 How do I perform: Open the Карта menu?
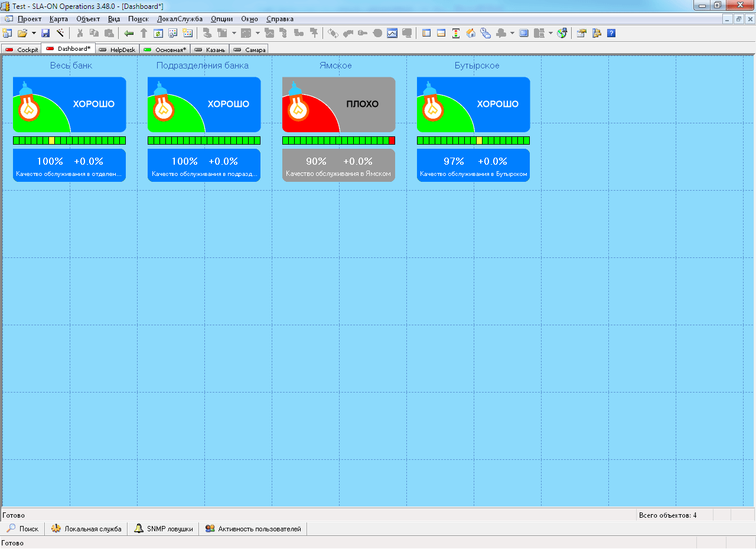click(x=58, y=19)
